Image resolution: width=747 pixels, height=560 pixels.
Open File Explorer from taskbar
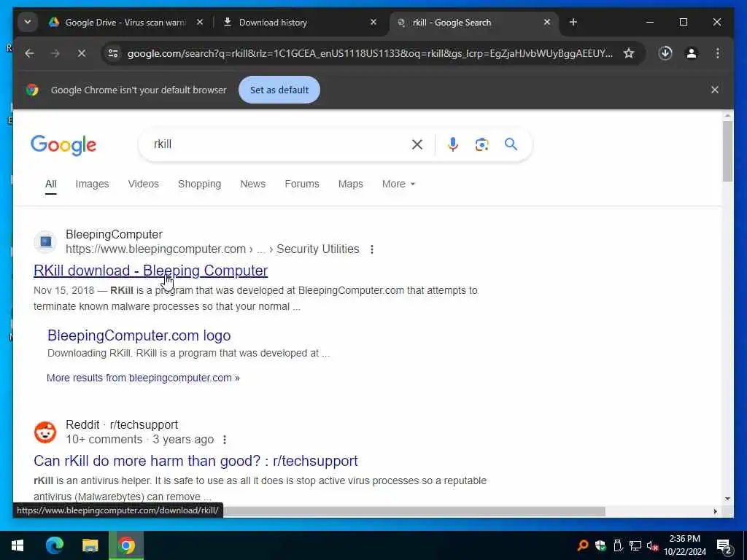click(x=90, y=545)
